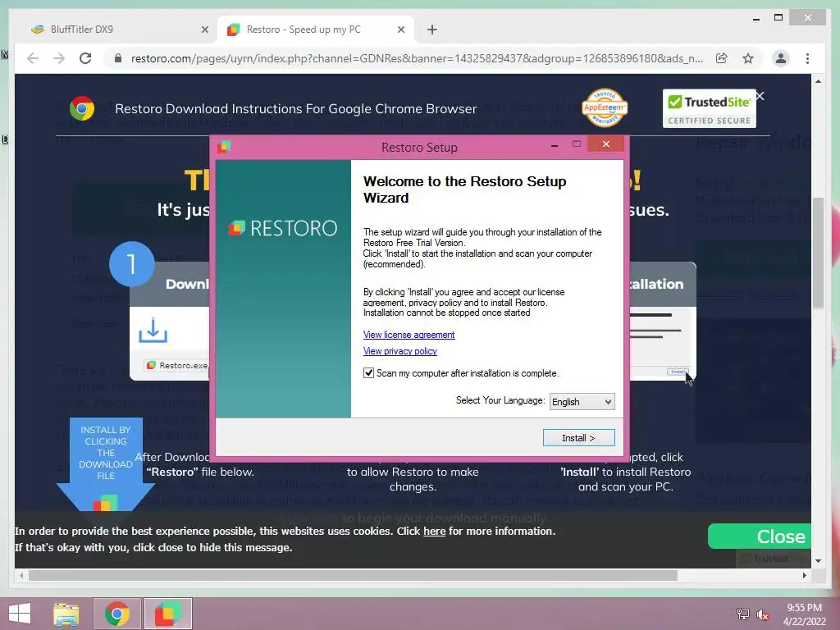Click the page scroll up arrow
840x630 pixels.
pos(818,81)
